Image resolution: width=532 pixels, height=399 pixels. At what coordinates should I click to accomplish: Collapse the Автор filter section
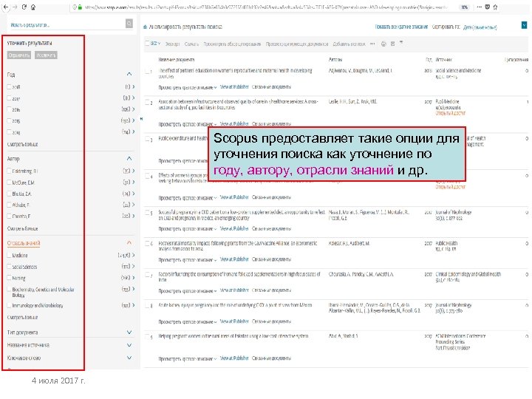pos(129,158)
